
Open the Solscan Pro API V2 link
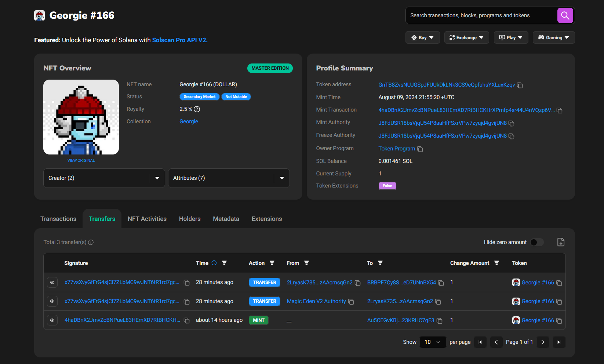[x=180, y=40]
